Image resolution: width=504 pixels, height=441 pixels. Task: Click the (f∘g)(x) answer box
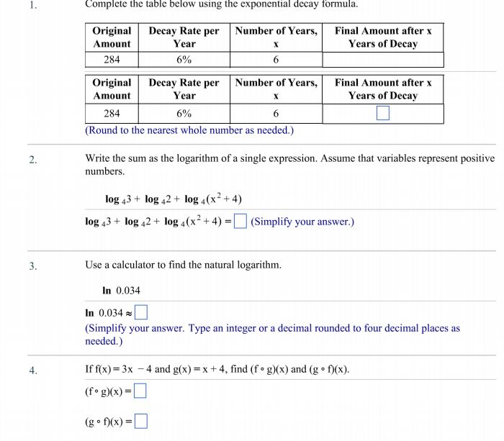(140, 391)
